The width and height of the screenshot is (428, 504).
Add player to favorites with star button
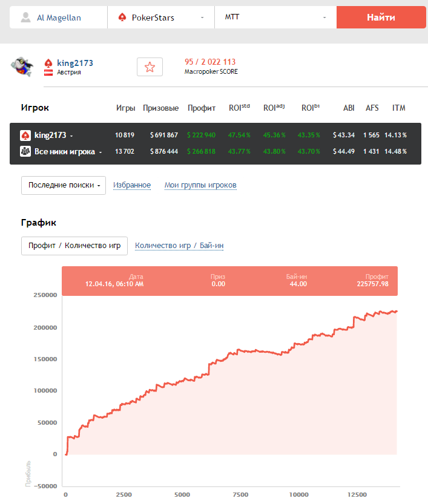(150, 67)
